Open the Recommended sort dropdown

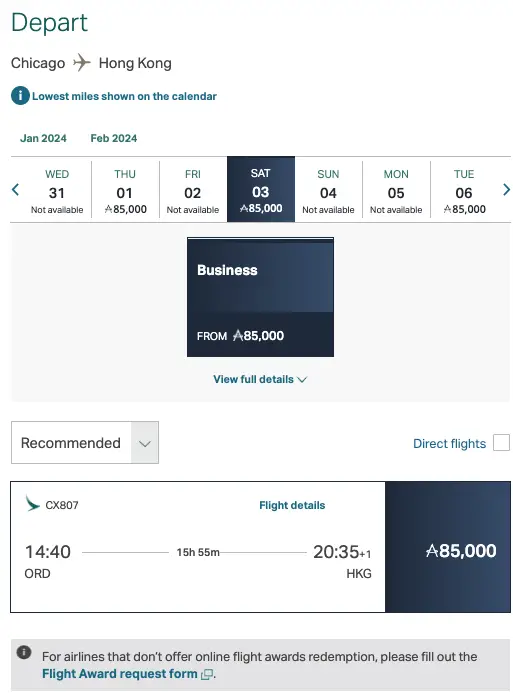[85, 443]
